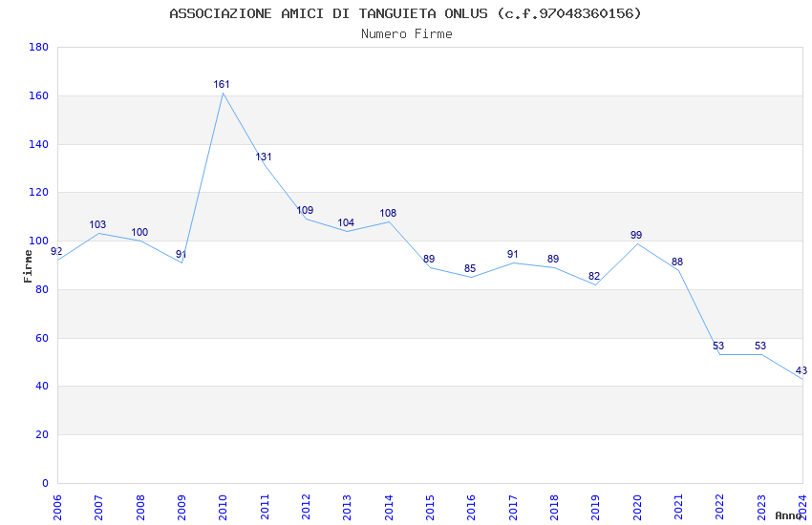Image resolution: width=812 pixels, height=525 pixels.
Task: Click year 2023 on the horizontal axis
Action: coord(761,508)
